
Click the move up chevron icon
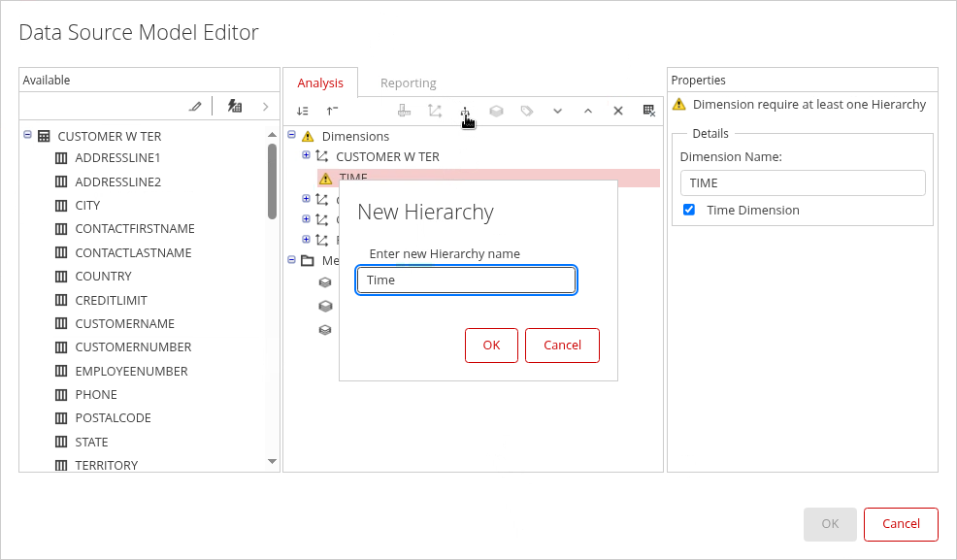tap(587, 112)
